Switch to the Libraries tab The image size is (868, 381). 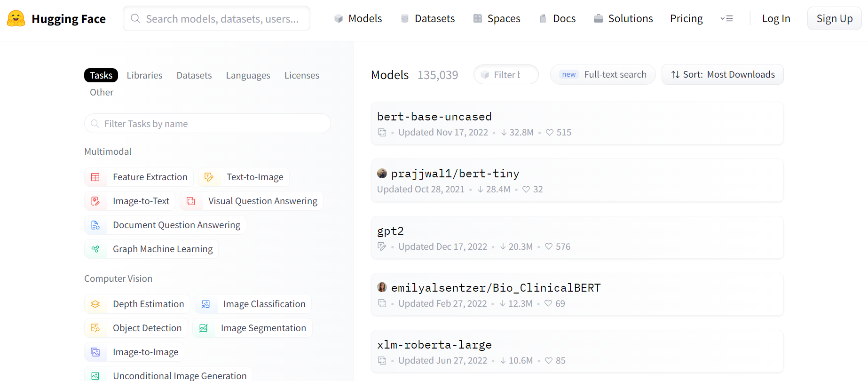(x=144, y=75)
